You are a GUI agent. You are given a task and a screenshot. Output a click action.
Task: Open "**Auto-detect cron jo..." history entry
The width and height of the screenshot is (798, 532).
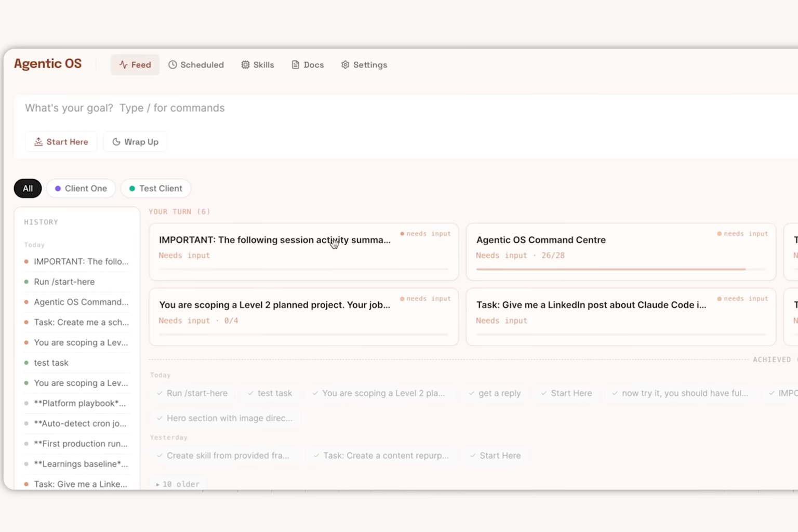click(77, 423)
